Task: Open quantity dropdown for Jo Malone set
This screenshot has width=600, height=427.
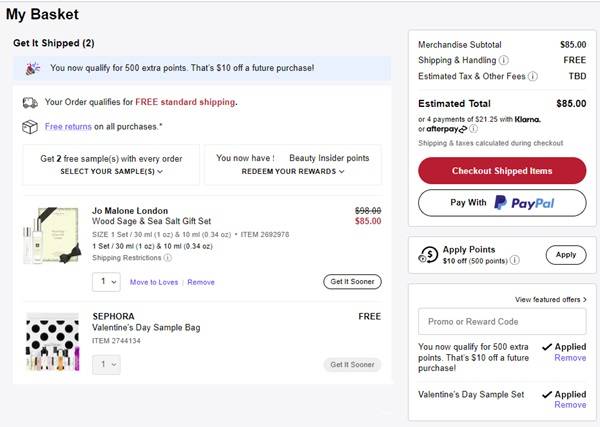Action: pyautogui.click(x=105, y=282)
